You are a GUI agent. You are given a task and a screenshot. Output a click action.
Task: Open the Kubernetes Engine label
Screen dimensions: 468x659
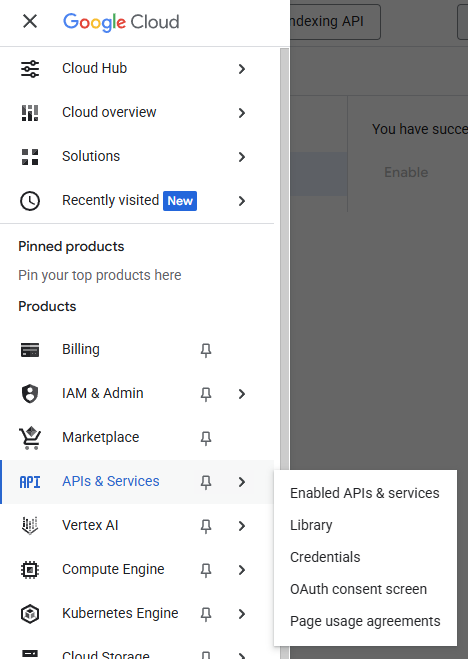(x=121, y=614)
